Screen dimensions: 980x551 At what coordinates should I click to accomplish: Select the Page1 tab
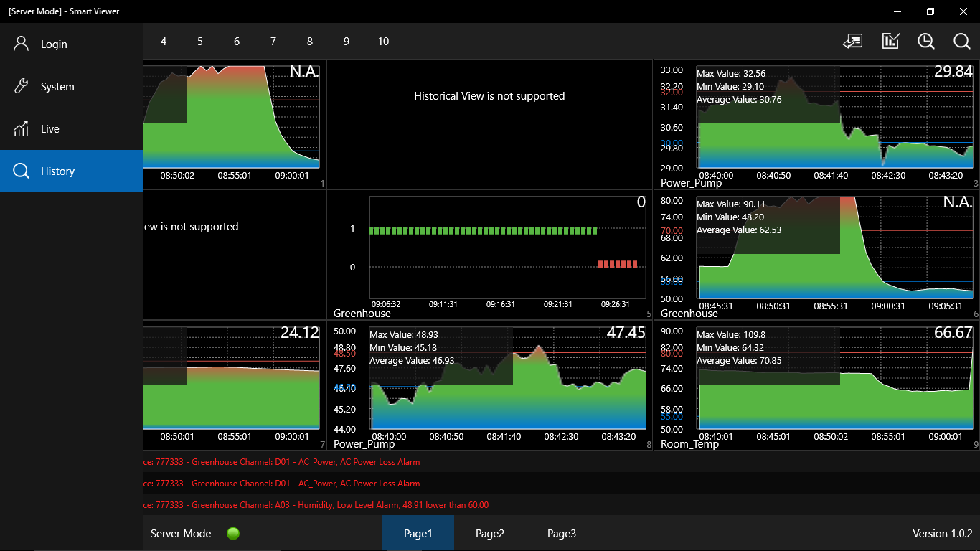click(x=418, y=533)
